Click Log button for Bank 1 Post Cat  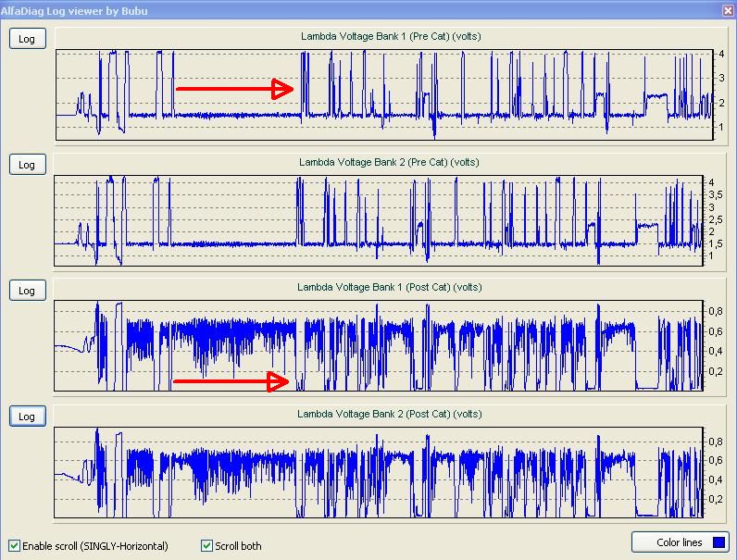[28, 291]
